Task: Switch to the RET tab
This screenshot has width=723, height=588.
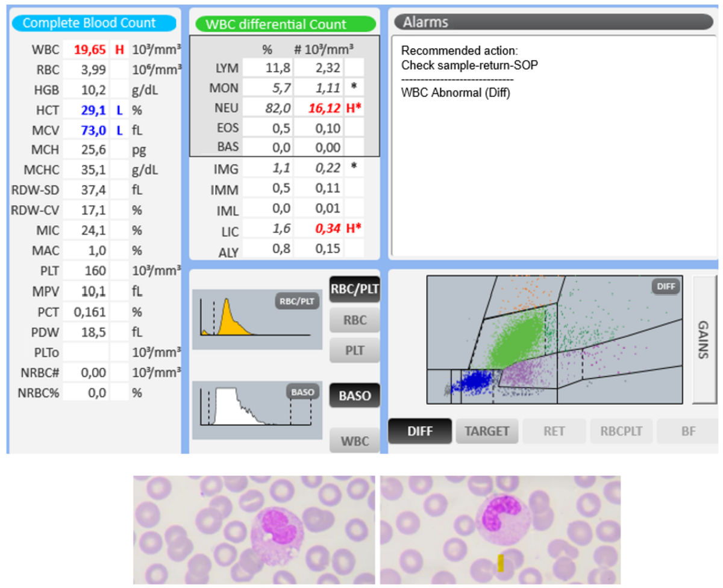Action: pyautogui.click(x=554, y=431)
